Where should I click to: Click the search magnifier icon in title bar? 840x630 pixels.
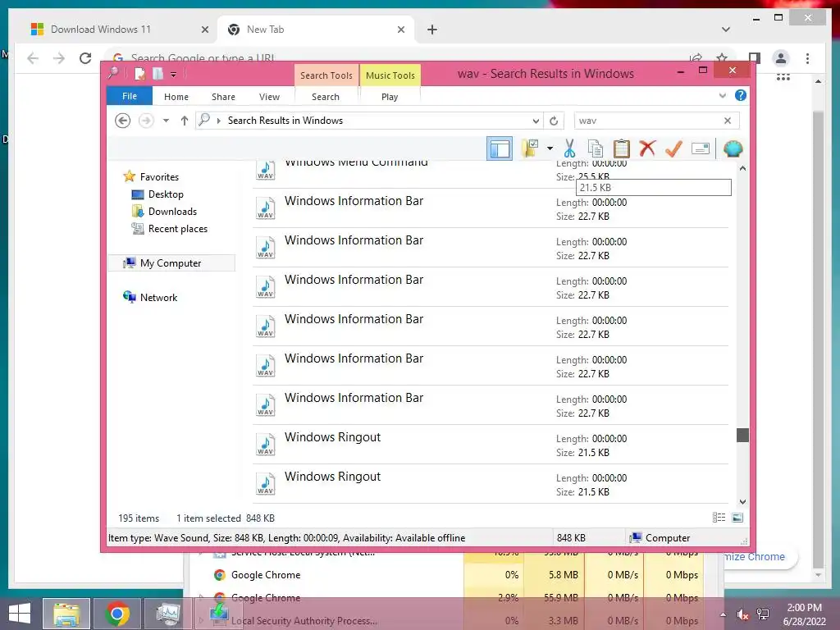tap(113, 73)
